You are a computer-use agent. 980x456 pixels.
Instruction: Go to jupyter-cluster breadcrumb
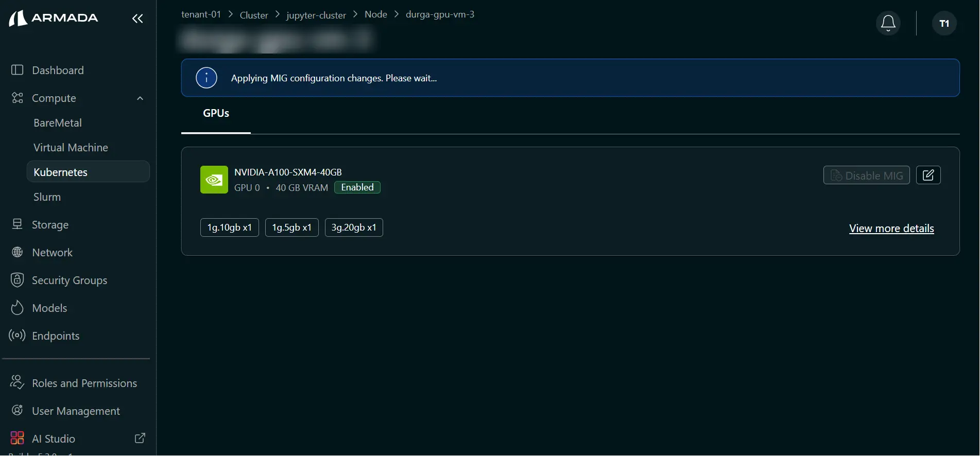click(x=316, y=15)
